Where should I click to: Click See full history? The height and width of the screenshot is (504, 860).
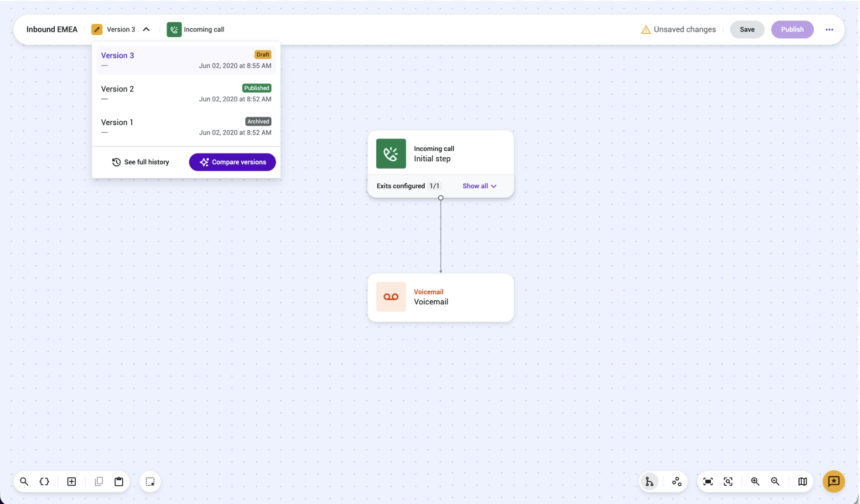coord(140,162)
